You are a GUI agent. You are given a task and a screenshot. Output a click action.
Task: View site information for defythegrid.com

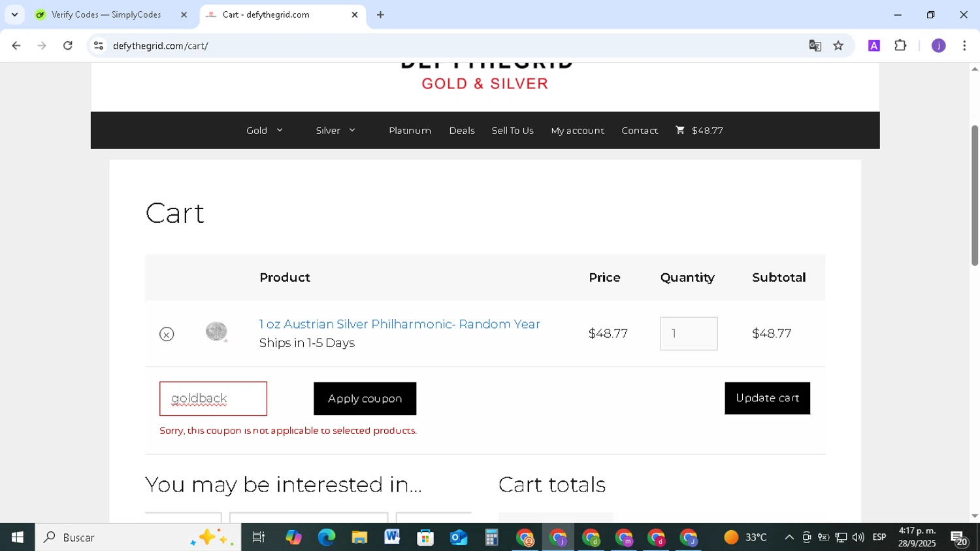(99, 46)
